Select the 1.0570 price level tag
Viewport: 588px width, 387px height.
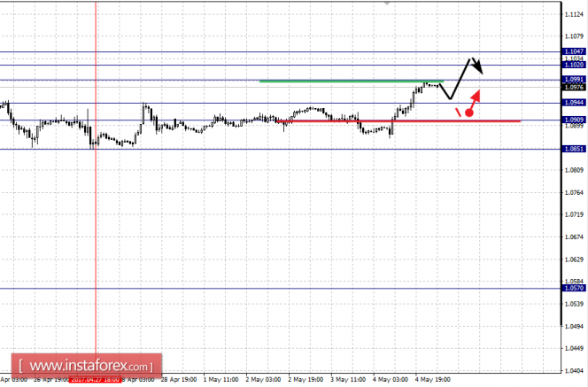point(574,288)
